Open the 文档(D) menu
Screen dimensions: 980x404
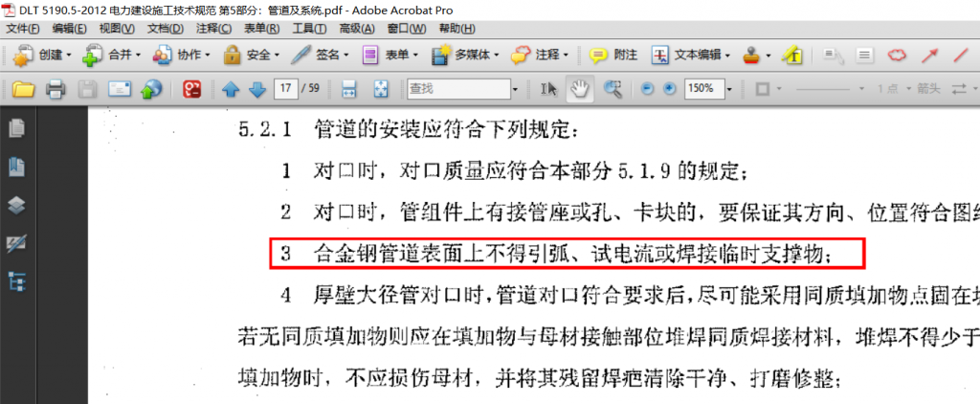coord(166,29)
